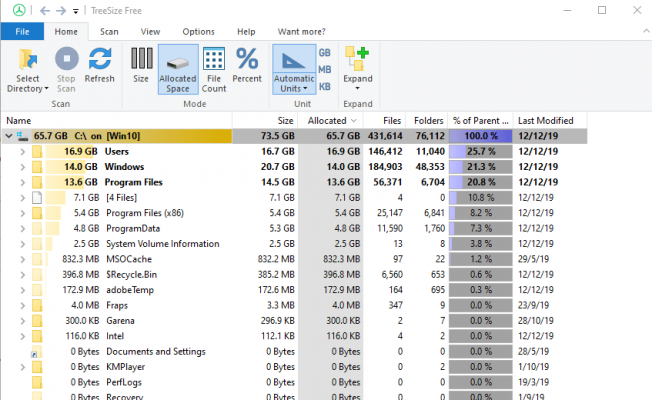Choose Percent display mode
This screenshot has width=652, height=400.
point(247,60)
